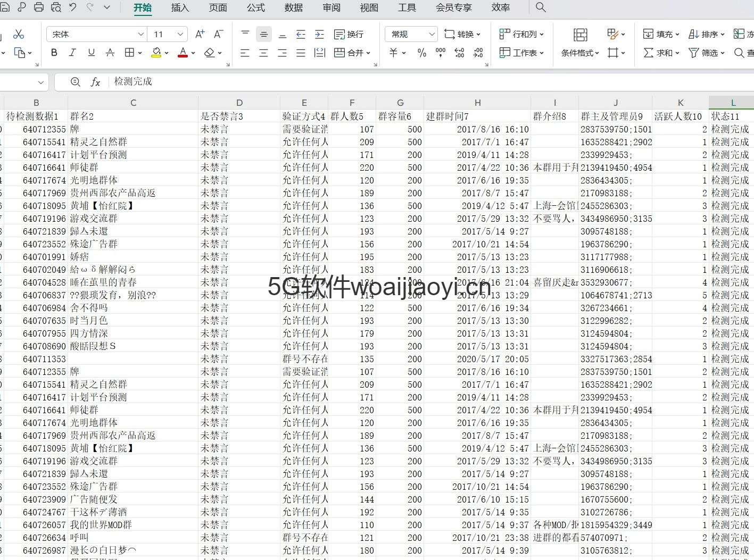Switch to the 审阅 tab

tap(332, 7)
